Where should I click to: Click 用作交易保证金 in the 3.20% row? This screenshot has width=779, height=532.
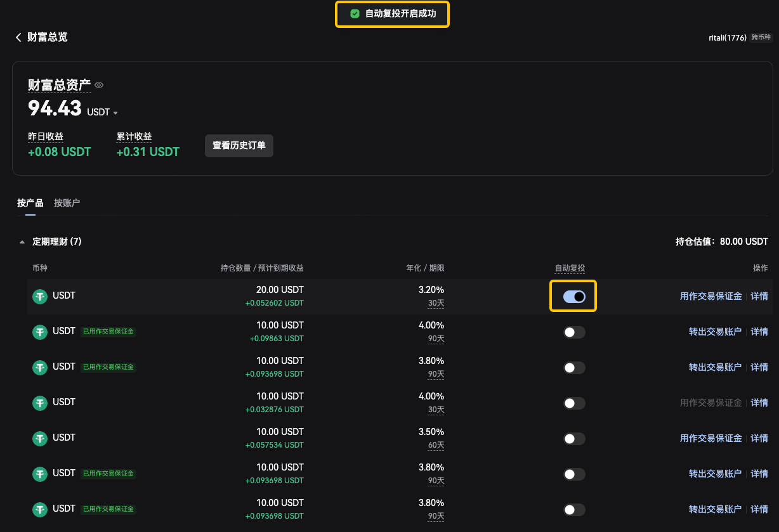pos(711,296)
